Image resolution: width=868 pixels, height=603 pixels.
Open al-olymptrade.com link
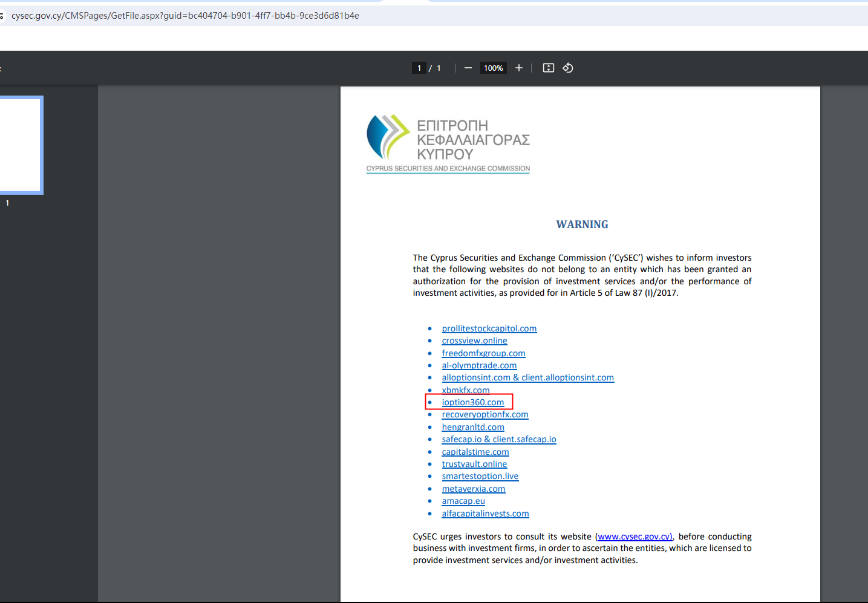(479, 365)
